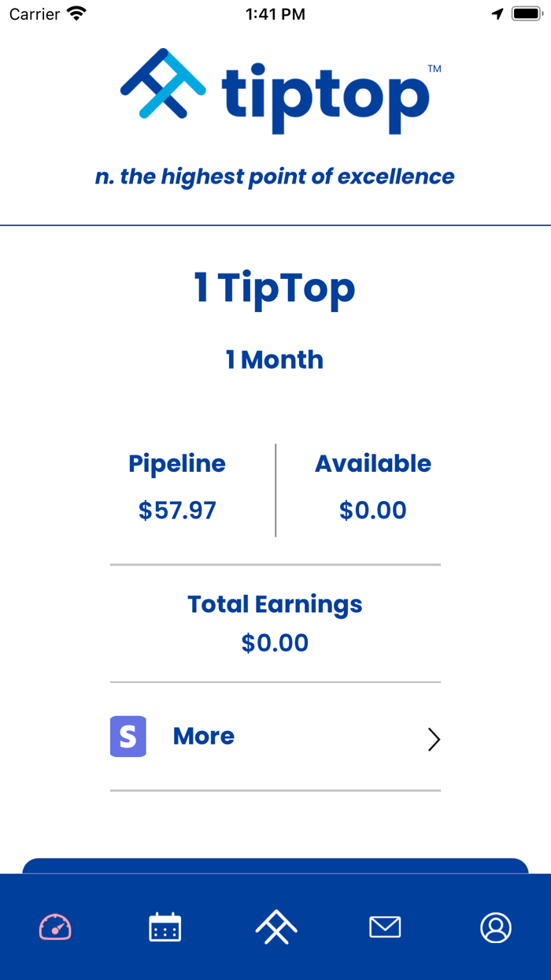Open the More link
The height and width of the screenshot is (980, 551).
pyautogui.click(x=203, y=736)
